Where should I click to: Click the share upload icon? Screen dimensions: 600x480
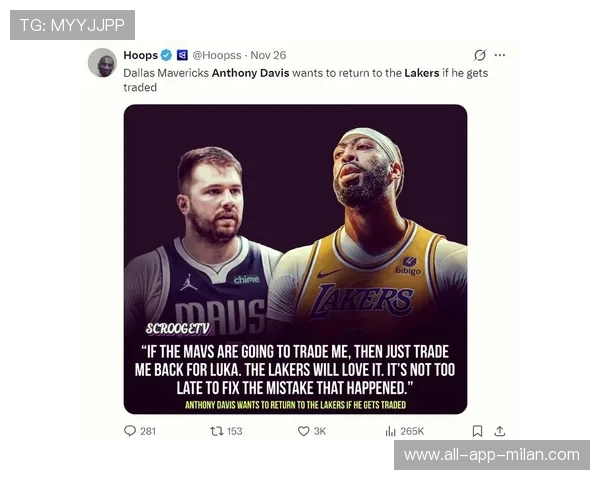[500, 431]
